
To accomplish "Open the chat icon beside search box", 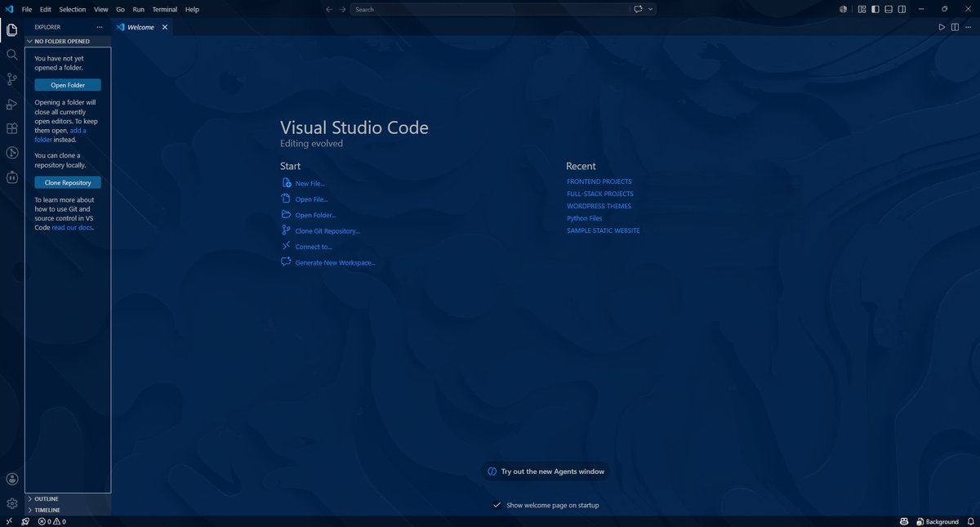I will pyautogui.click(x=638, y=9).
